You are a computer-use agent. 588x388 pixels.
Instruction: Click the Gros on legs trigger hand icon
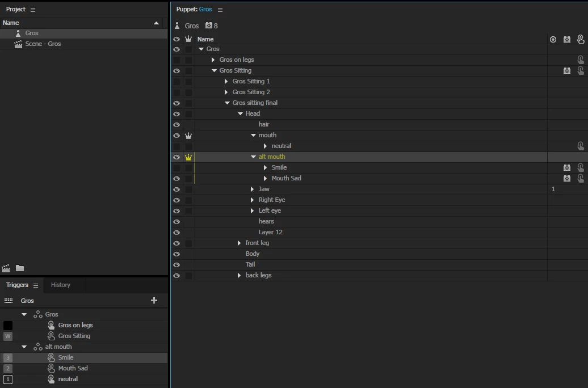[581, 60]
